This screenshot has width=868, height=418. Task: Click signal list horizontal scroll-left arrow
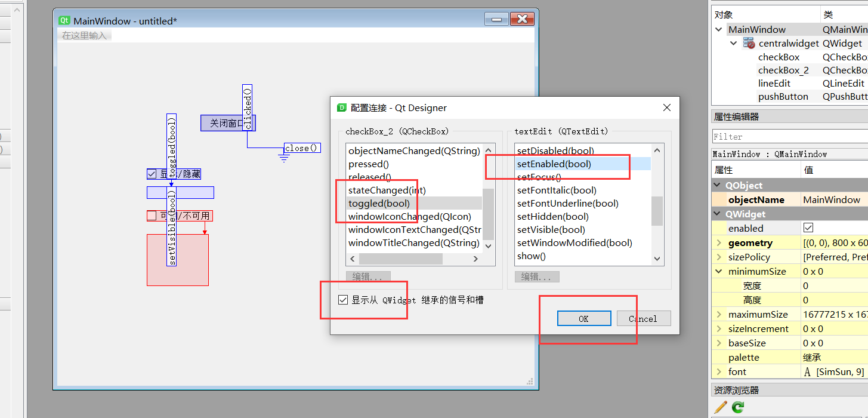[353, 259]
